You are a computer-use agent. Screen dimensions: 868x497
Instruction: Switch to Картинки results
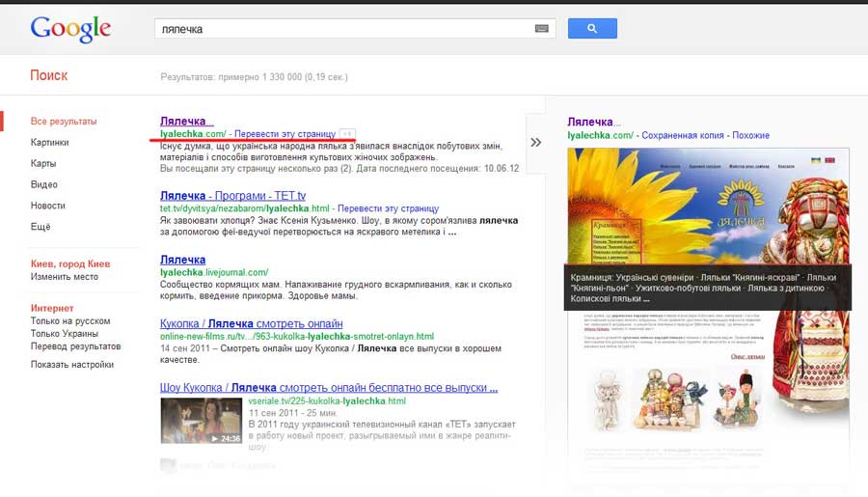point(50,143)
